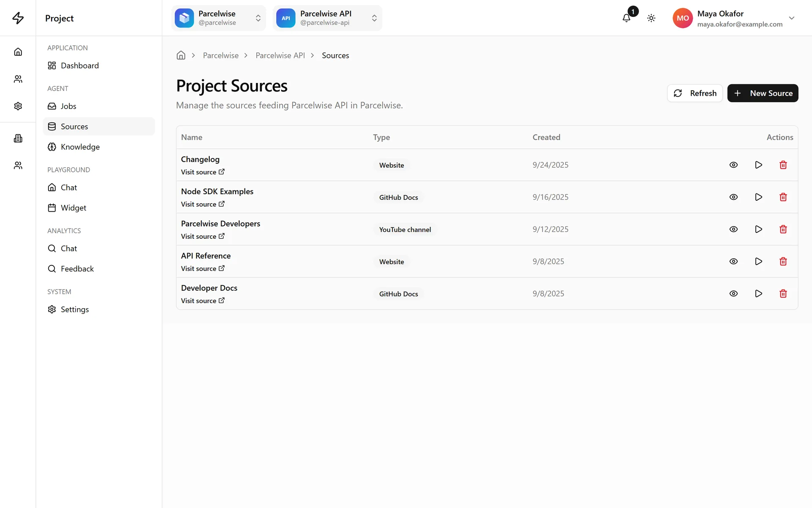This screenshot has height=508, width=812.
Task: Click the Refresh button
Action: click(695, 93)
